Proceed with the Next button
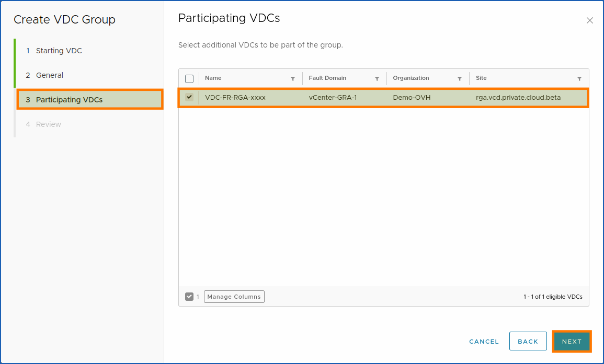This screenshot has height=364, width=604. pos(572,341)
